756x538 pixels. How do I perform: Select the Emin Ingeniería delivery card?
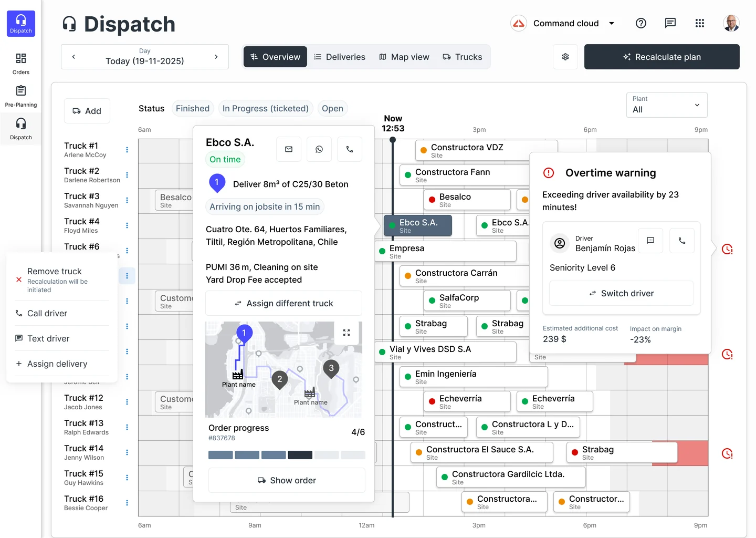coord(474,377)
